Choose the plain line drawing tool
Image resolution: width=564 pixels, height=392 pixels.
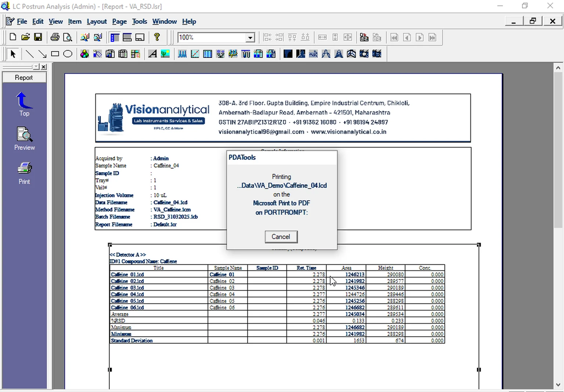30,54
